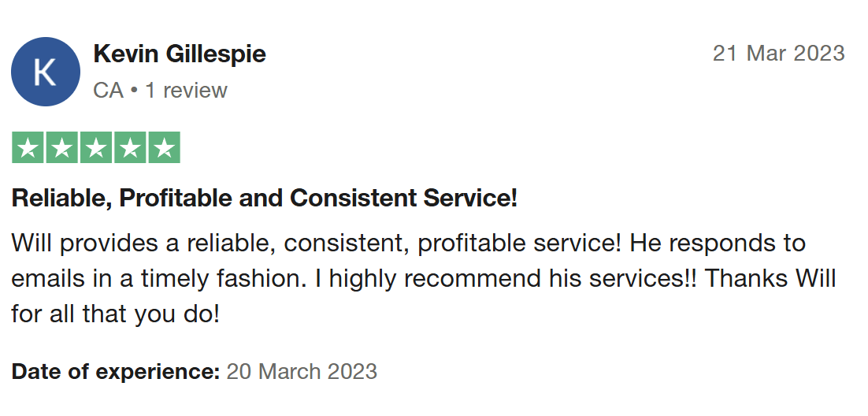Click the CA country label
This screenshot has height=416, width=868.
[108, 91]
